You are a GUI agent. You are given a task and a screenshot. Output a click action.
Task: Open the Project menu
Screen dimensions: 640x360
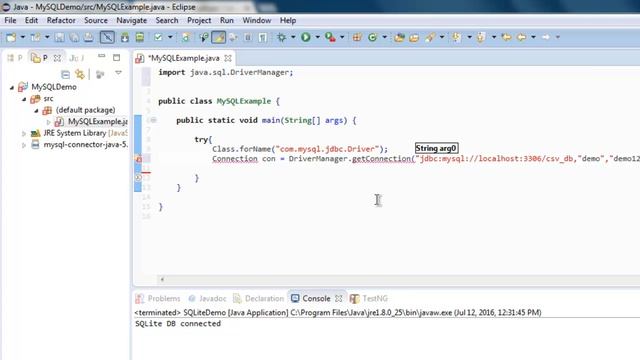pyautogui.click(x=199, y=20)
